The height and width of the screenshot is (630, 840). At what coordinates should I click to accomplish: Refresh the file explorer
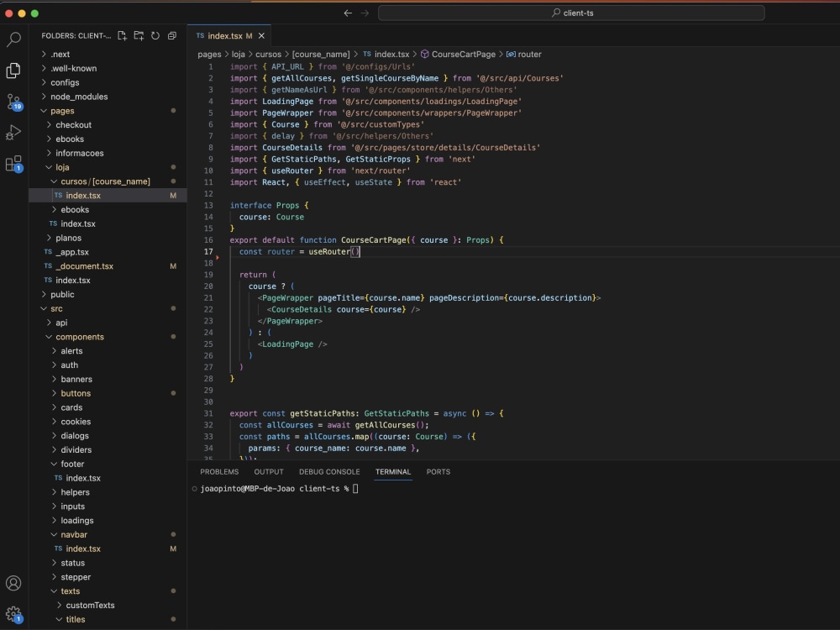155,36
